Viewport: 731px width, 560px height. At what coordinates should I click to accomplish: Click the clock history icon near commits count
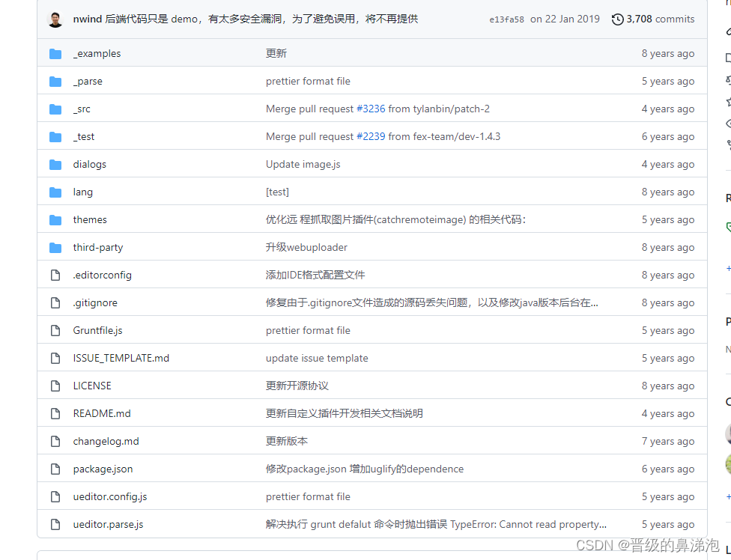[618, 19]
